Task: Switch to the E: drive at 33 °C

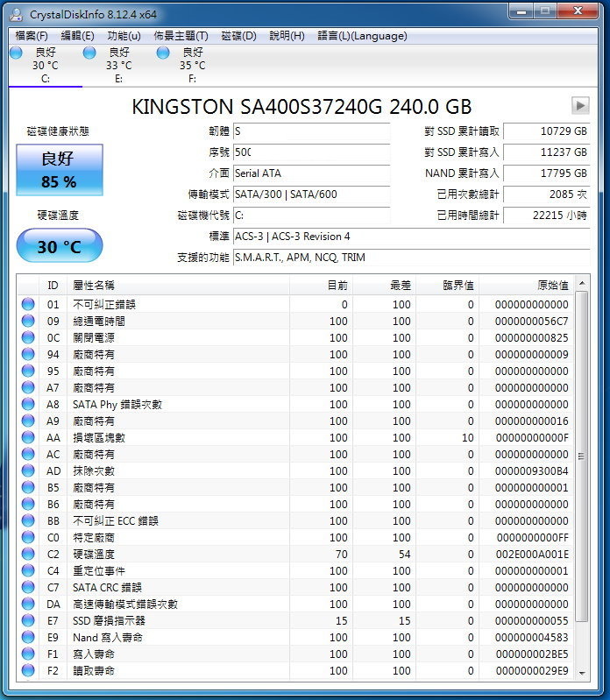Action: pos(119,65)
